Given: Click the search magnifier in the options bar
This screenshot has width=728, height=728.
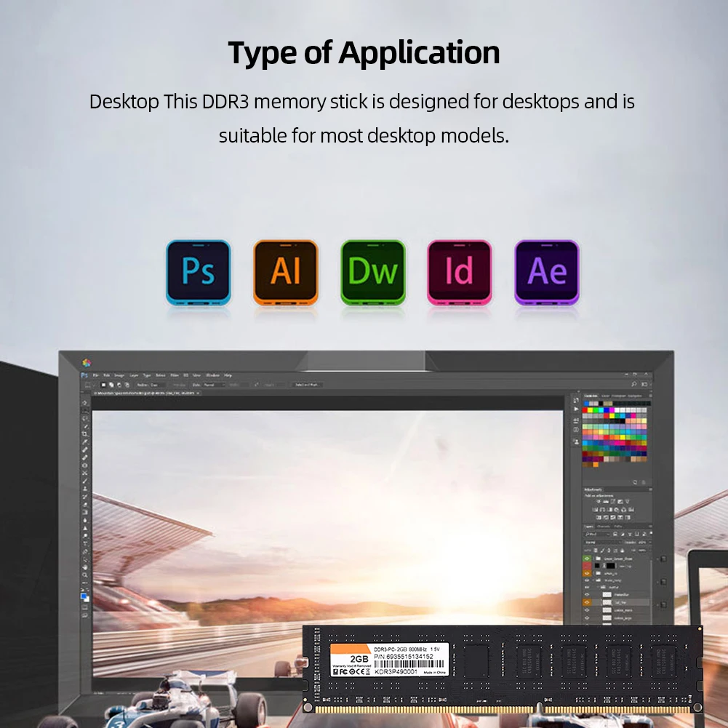Looking at the screenshot, I should (x=633, y=384).
